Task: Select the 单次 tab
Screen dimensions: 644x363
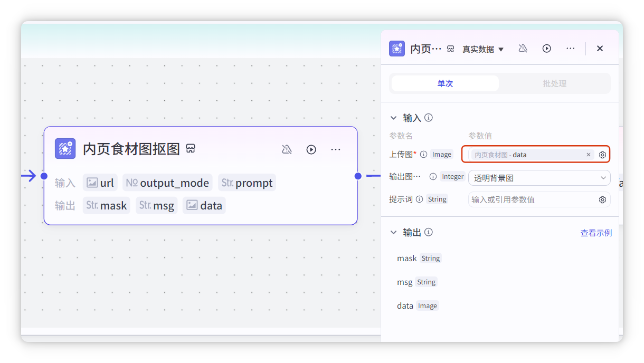Action: point(445,83)
